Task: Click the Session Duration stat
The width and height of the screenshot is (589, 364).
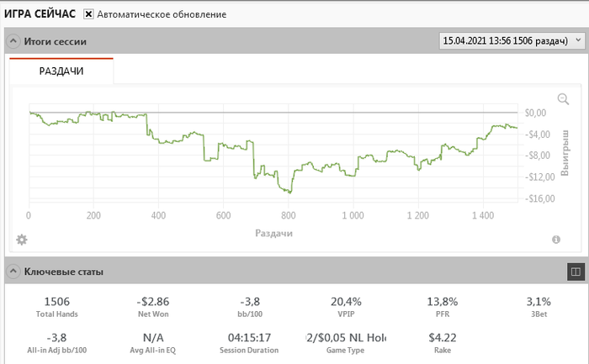Action: point(250,342)
